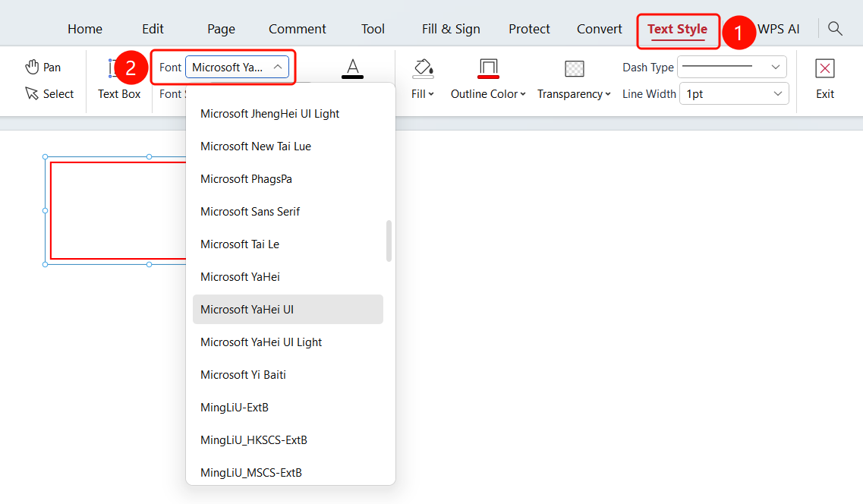Activate the Select arrow tool
The height and width of the screenshot is (504, 863).
tap(49, 93)
